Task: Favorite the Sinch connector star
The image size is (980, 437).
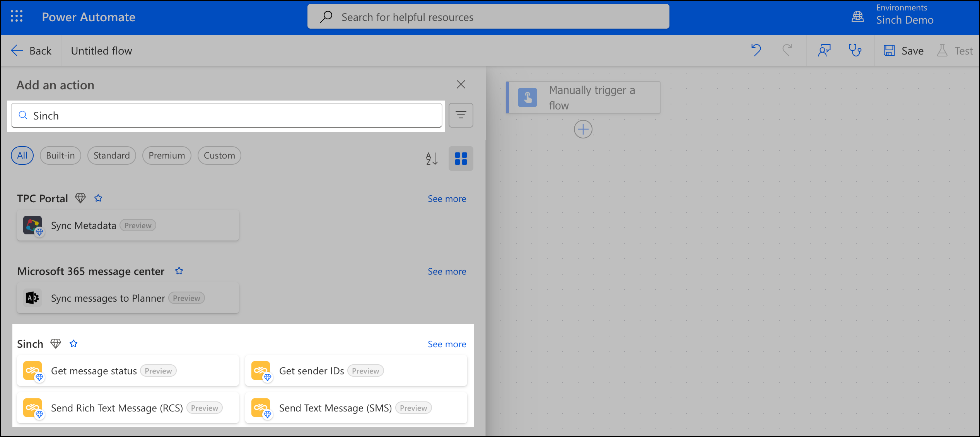Action: tap(73, 344)
